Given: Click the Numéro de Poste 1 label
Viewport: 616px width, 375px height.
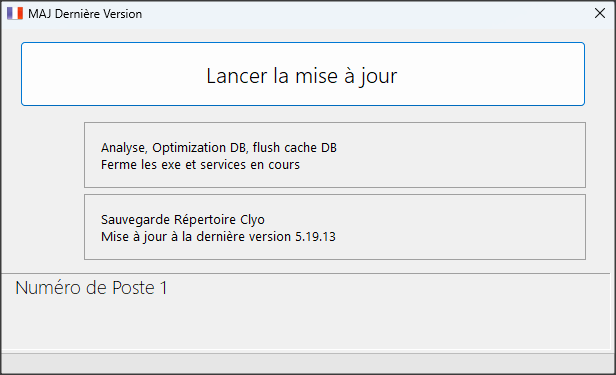Looking at the screenshot, I should 91,288.
